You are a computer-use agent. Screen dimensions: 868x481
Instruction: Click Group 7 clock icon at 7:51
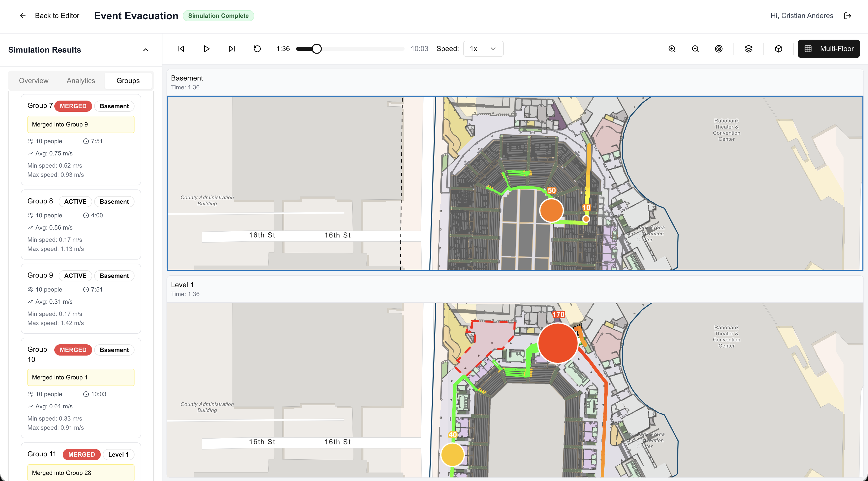click(x=86, y=141)
